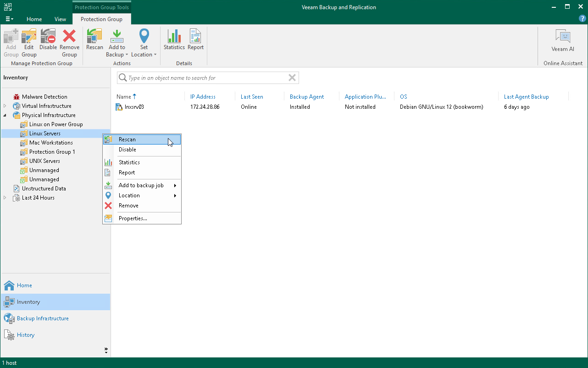Expand the Virtual Infrastructure tree node

(x=5, y=106)
